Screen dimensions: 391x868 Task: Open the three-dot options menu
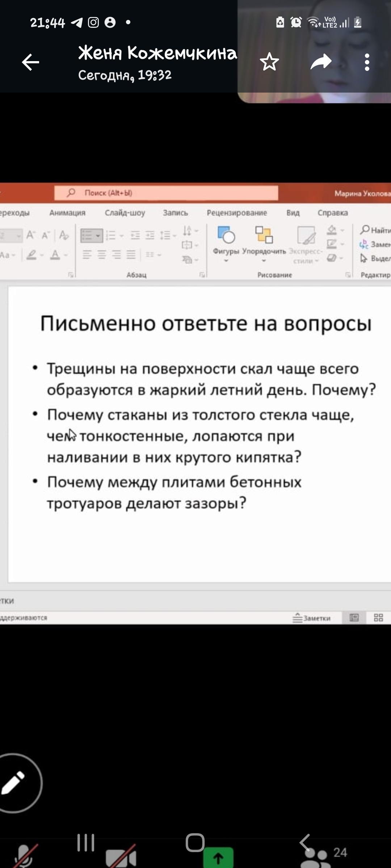367,62
